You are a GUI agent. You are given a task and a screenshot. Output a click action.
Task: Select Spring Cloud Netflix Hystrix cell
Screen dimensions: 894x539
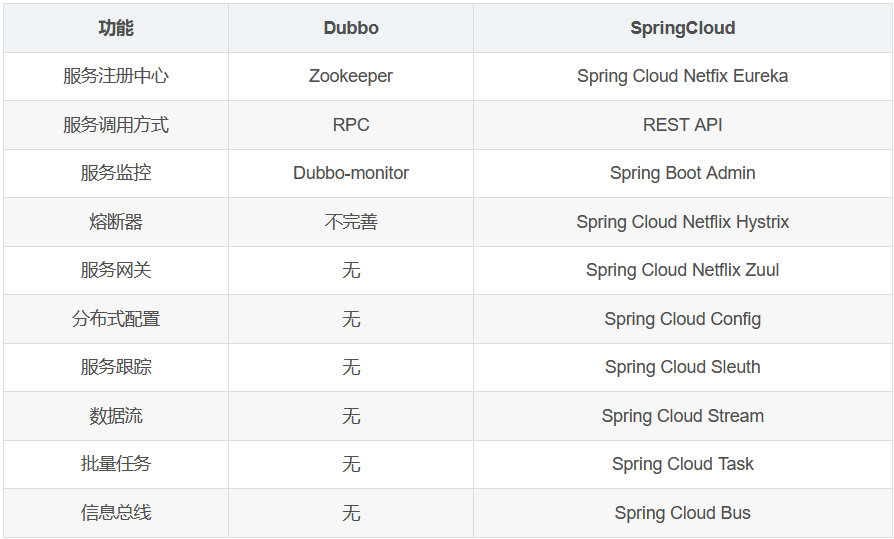tap(682, 222)
